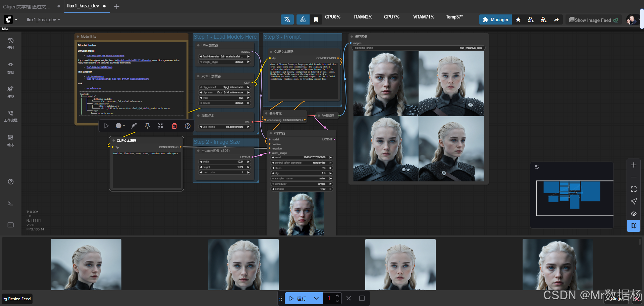Click the filename_prefix field in 保存图像
The height and width of the screenshot is (306, 644).
418,48
